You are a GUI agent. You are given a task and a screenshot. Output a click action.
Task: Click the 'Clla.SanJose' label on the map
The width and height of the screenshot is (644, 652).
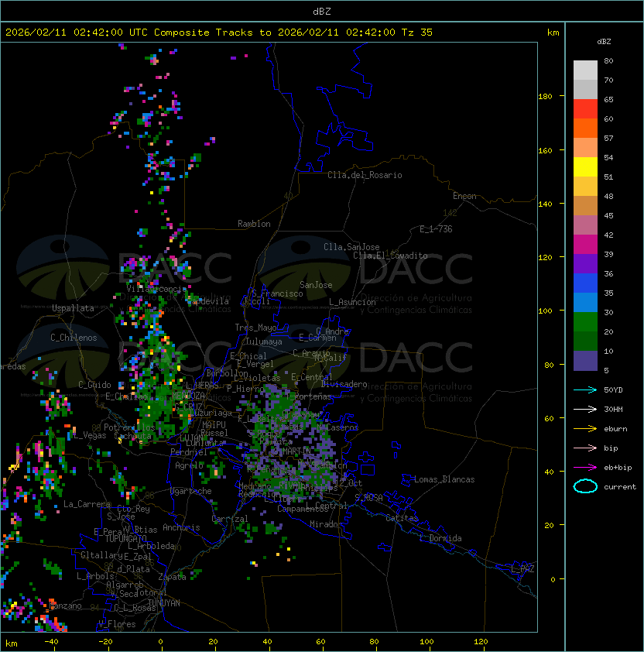[x=351, y=247]
